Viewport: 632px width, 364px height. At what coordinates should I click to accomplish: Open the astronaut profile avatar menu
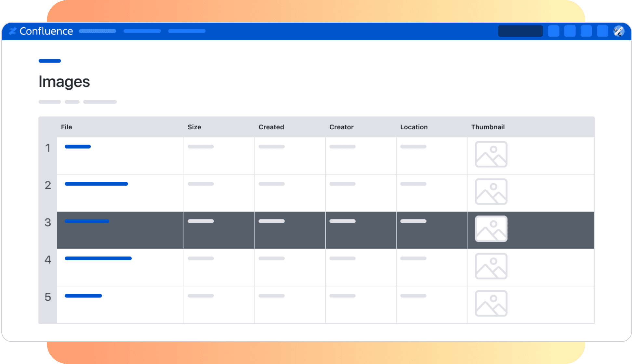tap(619, 31)
